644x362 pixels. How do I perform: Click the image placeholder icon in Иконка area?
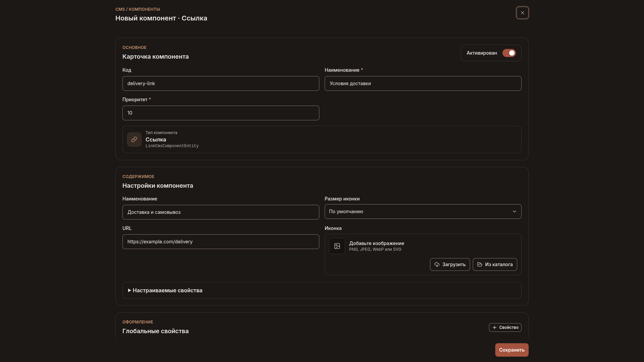point(337,246)
